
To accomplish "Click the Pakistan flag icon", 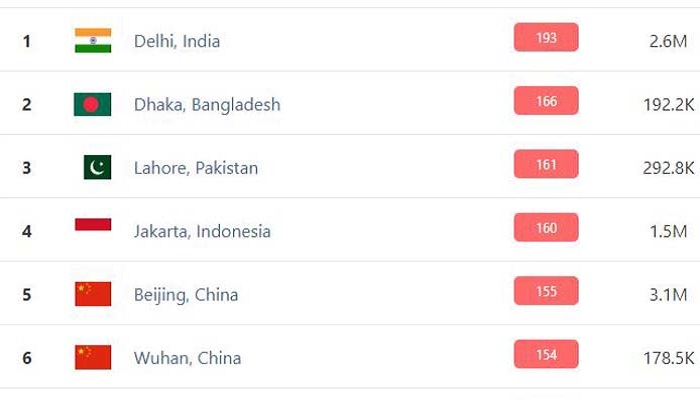I will pyautogui.click(x=97, y=167).
